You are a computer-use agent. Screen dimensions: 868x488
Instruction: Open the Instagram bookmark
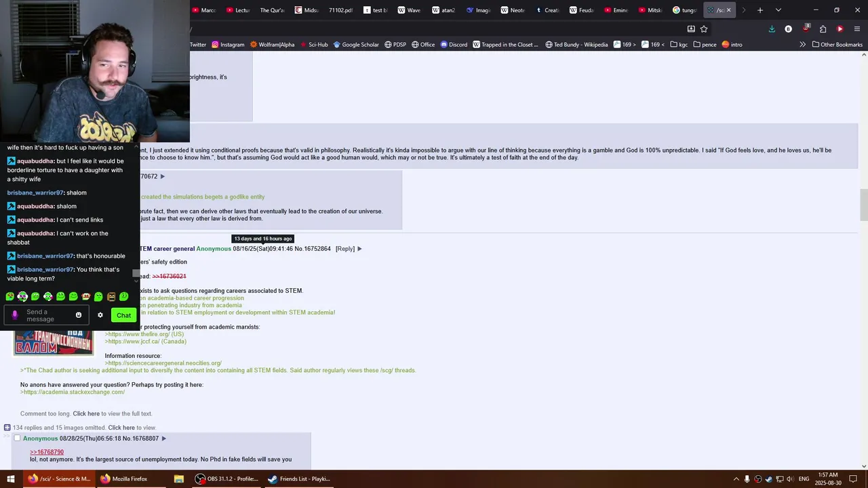228,45
